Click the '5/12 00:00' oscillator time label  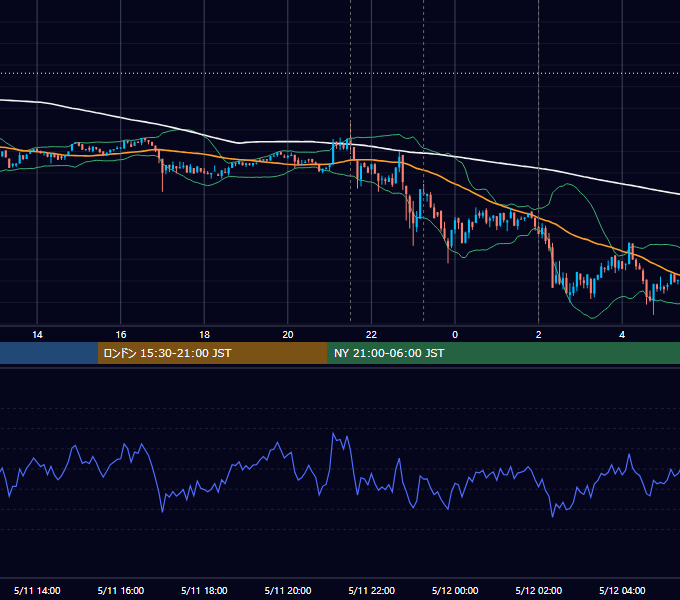(x=455, y=590)
